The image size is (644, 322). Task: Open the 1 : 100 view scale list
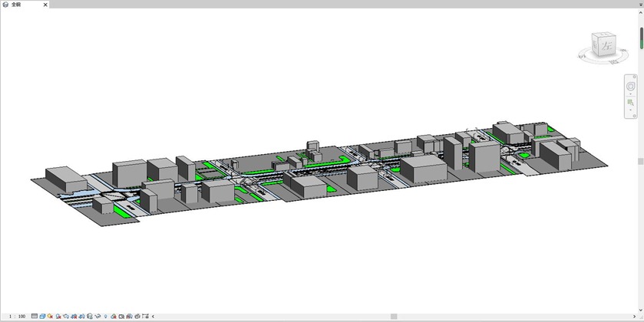[x=17, y=316]
